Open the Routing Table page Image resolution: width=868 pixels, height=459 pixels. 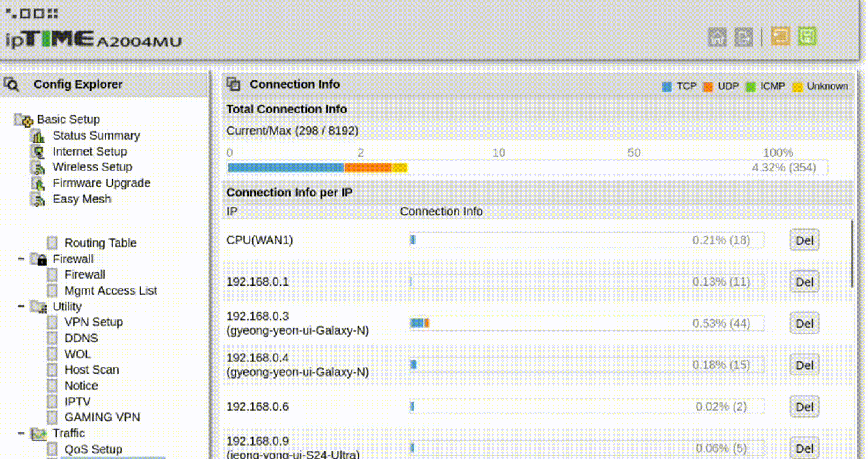[100, 243]
